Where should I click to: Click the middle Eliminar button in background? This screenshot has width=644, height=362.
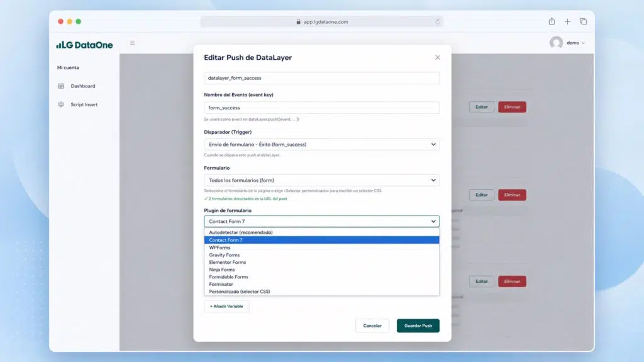512,195
